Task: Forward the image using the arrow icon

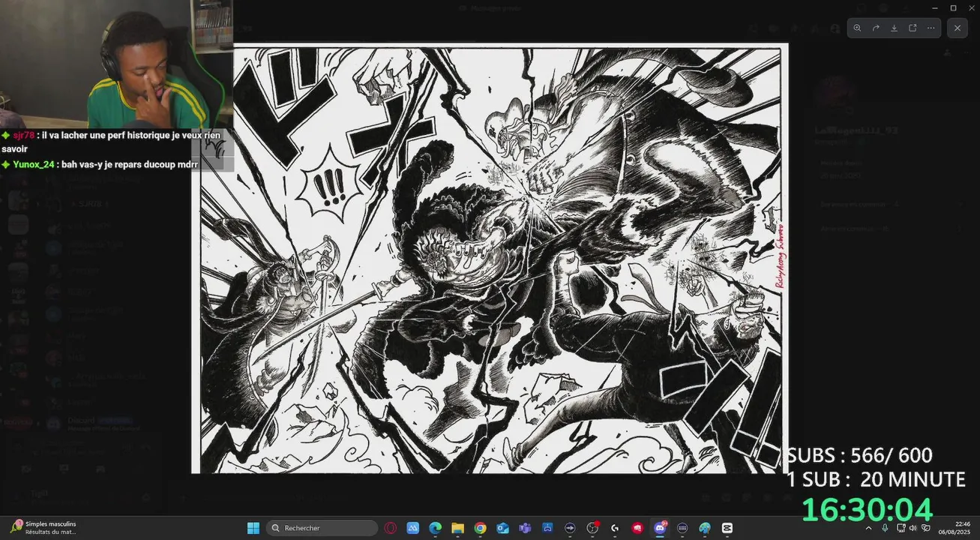Action: 876,28
